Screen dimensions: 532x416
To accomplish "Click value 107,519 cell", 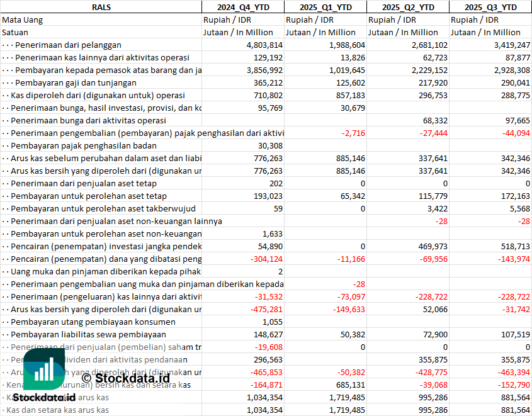I will [x=490, y=334].
